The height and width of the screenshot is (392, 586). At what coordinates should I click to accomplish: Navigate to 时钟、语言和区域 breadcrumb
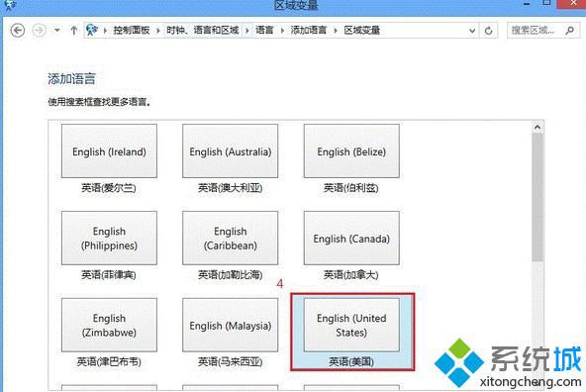tap(203, 31)
